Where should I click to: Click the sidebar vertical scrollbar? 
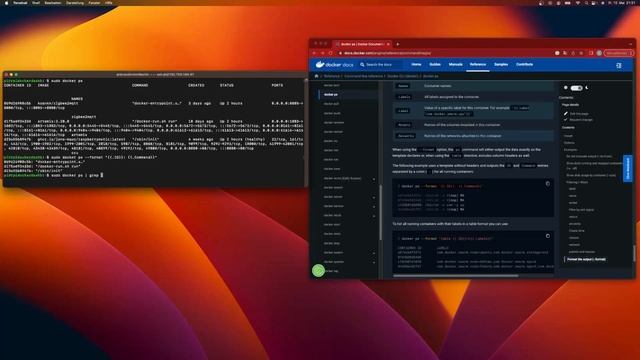[x=380, y=212]
